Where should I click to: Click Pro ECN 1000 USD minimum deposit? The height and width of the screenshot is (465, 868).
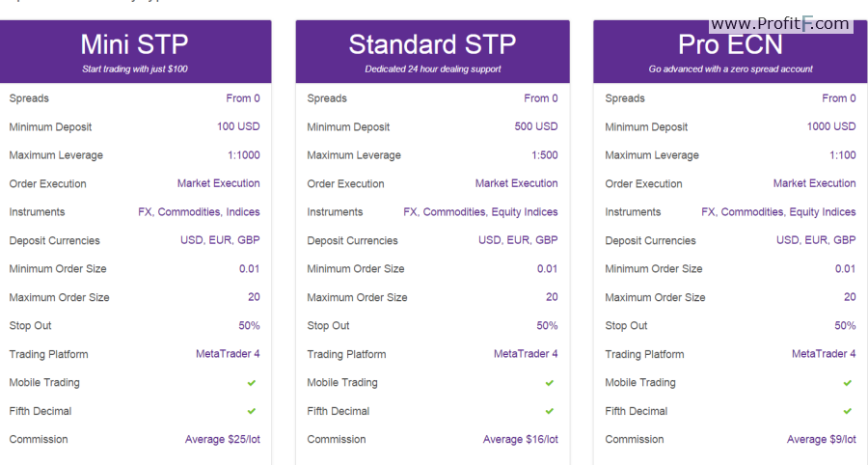(831, 126)
